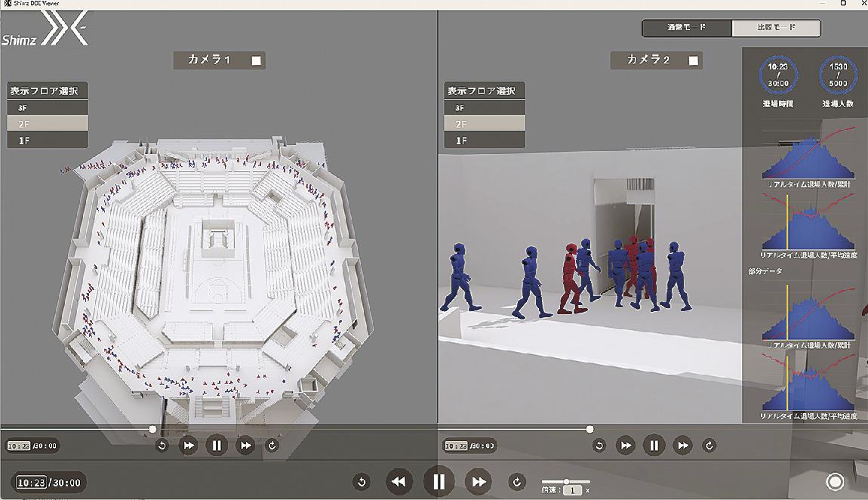Image resolution: width=868 pixels, height=500 pixels.
Task: Select 1F in Camera 1 floor list
Action: coord(48,140)
